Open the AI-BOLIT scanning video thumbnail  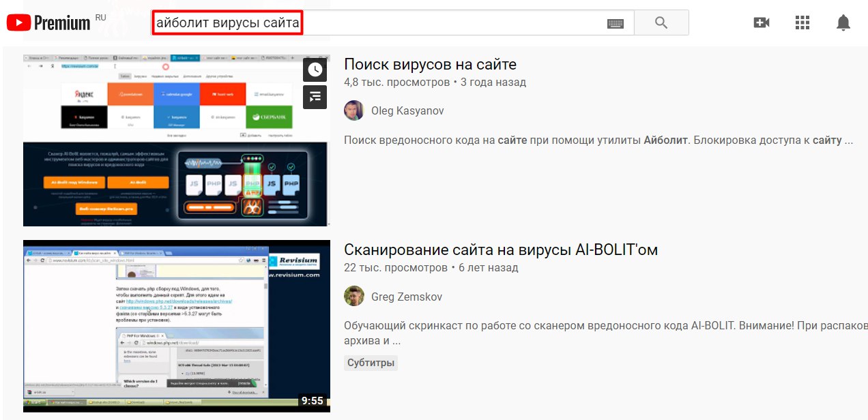pyautogui.click(x=176, y=326)
